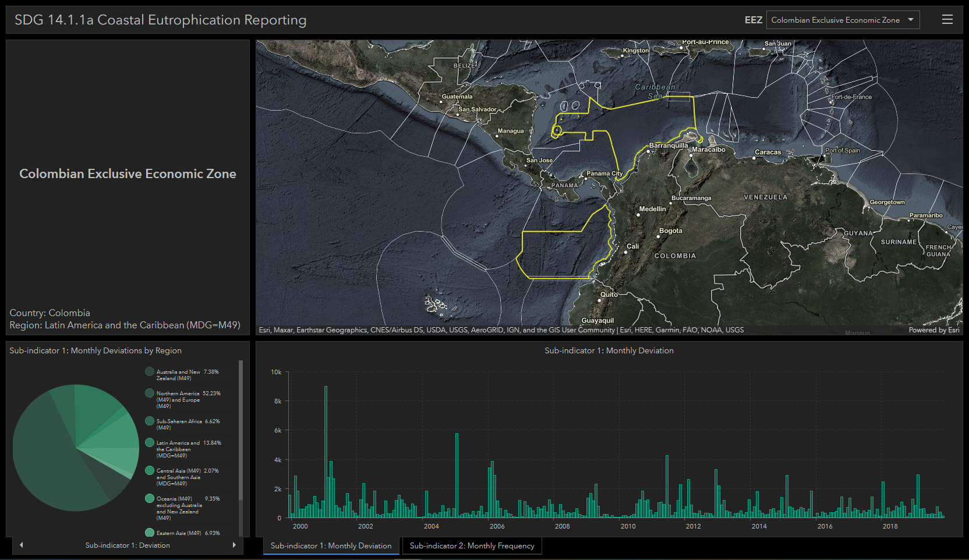969x560 pixels.
Task: Click the right arrow beside Sub-indicator 1: Deviation
Action: [x=235, y=545]
